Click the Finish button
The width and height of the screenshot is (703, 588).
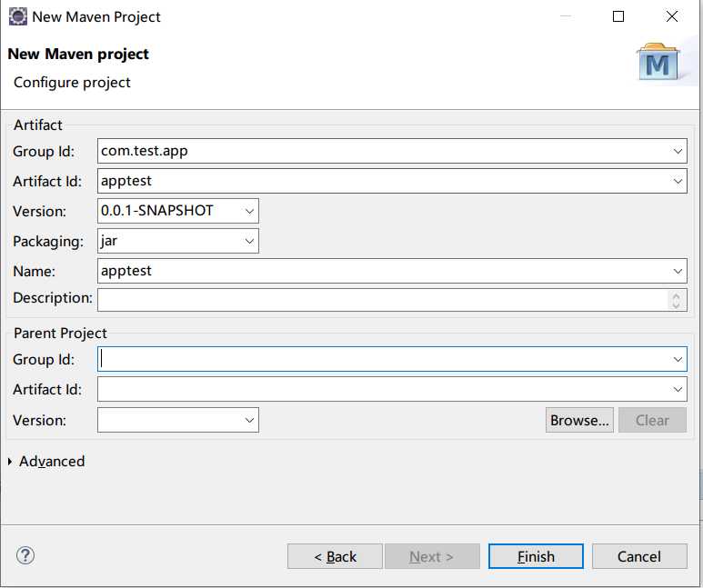(x=536, y=556)
